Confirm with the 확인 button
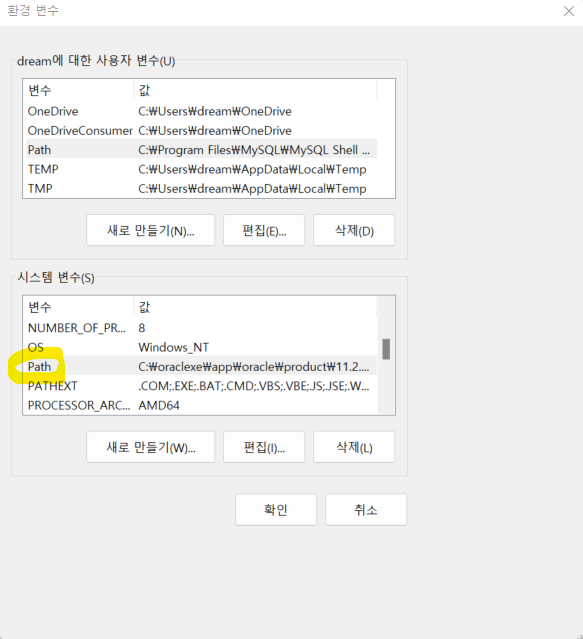This screenshot has width=583, height=639. point(276,510)
